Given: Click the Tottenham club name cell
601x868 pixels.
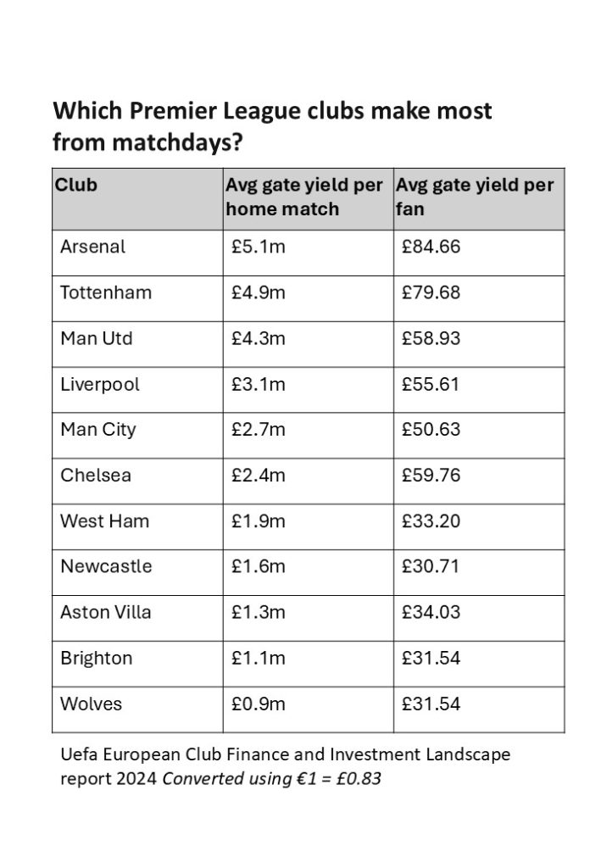Looking at the screenshot, I should point(106,293).
